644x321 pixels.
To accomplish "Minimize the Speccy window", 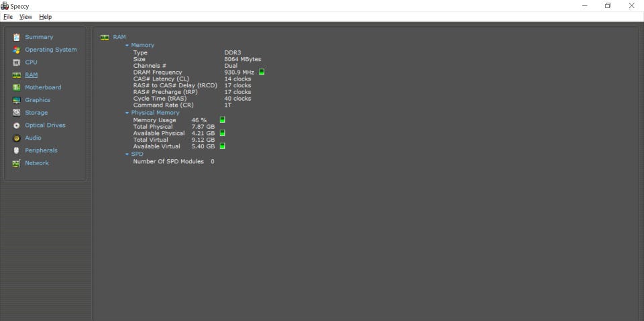I will point(584,6).
